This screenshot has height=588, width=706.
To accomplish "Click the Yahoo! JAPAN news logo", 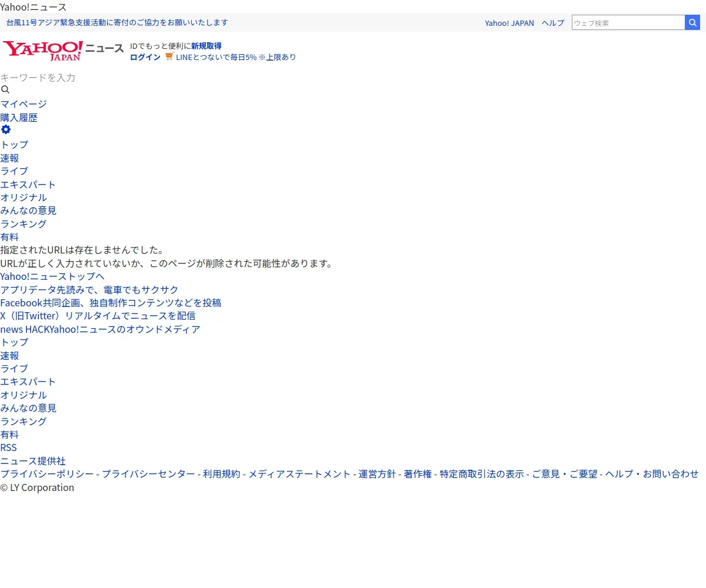I will click(64, 51).
